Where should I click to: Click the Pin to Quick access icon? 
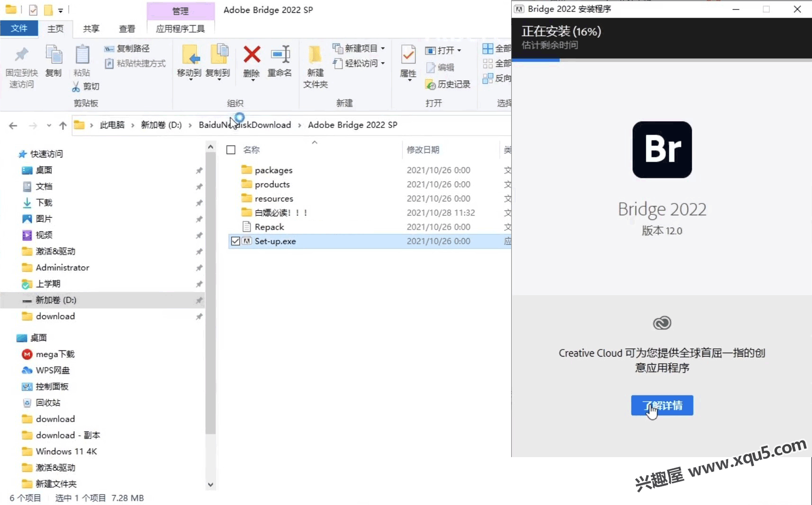[21, 55]
